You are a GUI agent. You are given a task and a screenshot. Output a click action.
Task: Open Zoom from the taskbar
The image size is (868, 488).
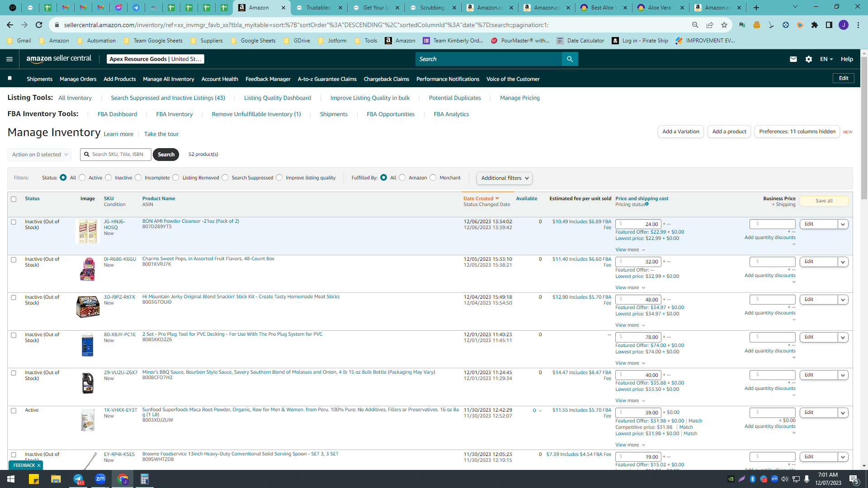100,479
